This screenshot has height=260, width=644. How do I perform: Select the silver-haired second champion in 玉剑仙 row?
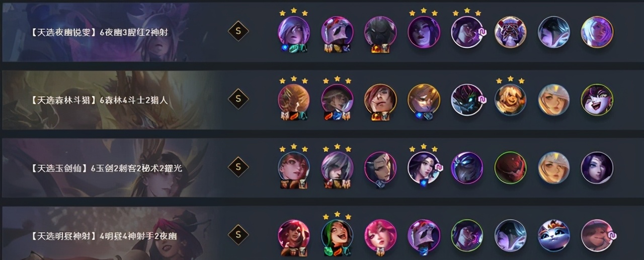(337, 167)
